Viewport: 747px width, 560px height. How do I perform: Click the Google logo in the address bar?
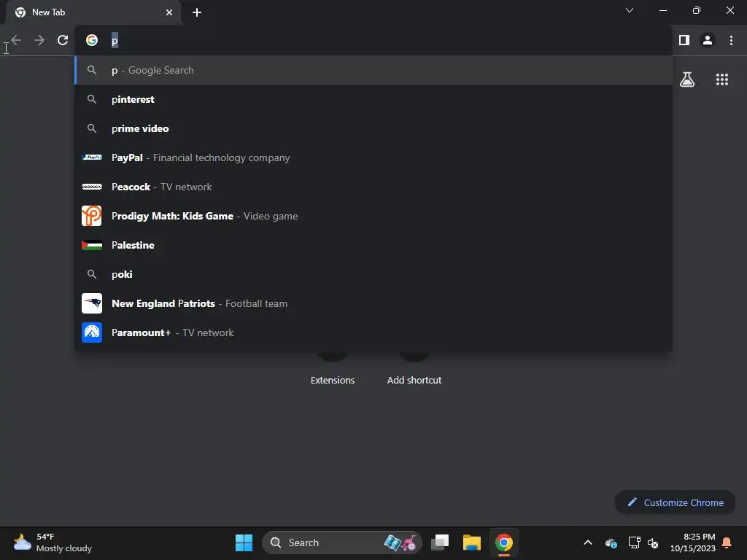(x=92, y=41)
